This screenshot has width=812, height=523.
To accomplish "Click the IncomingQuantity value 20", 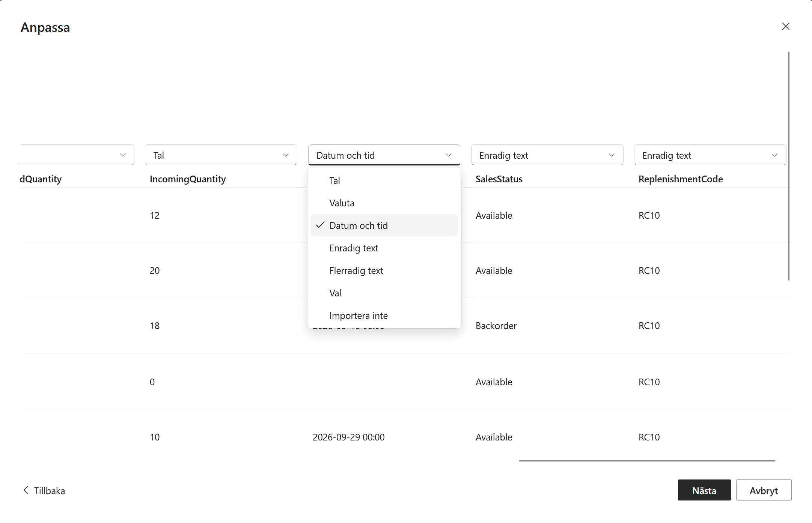I will tap(155, 271).
